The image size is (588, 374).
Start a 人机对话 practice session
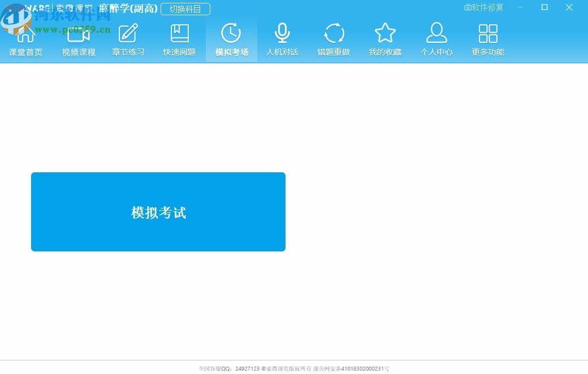282,40
